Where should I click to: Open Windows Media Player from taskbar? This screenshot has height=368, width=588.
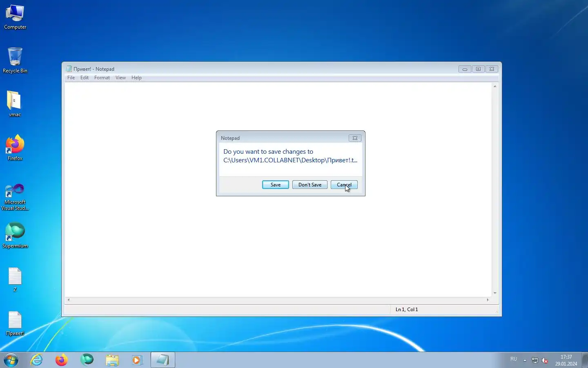[137, 360]
